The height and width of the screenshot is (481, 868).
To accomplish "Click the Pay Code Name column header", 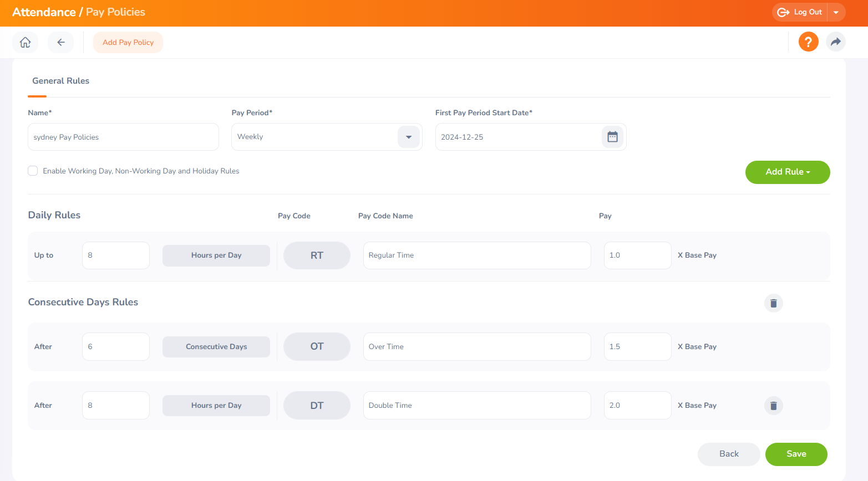I will click(x=385, y=216).
